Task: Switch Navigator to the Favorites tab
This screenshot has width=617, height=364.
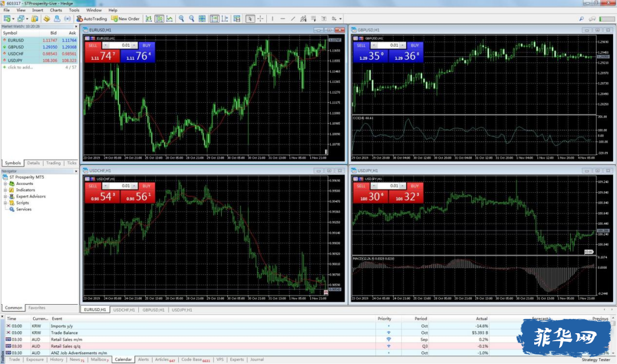Action: pyautogui.click(x=37, y=308)
